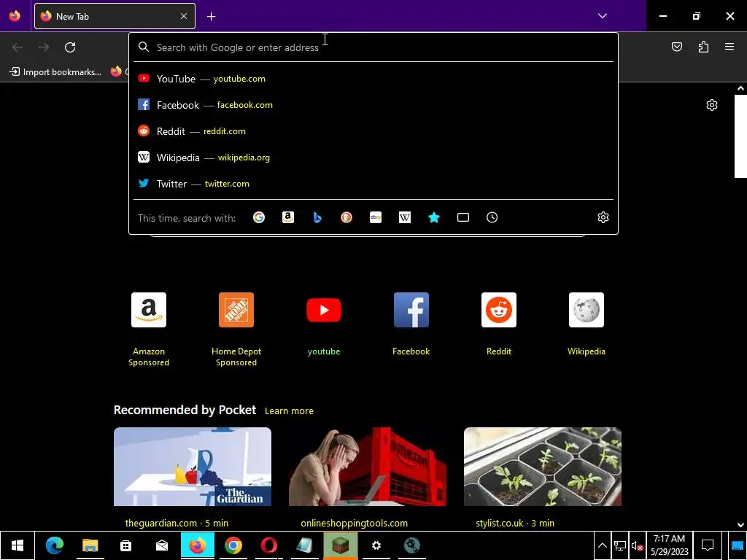The height and width of the screenshot is (560, 747).
Task: Click muted volume icon in tray
Action: click(636, 546)
